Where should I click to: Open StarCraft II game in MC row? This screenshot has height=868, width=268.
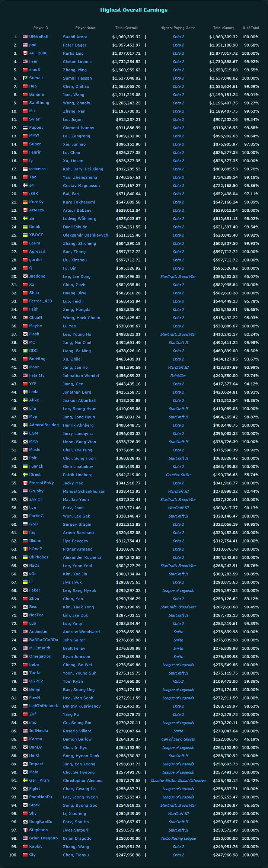178,343
